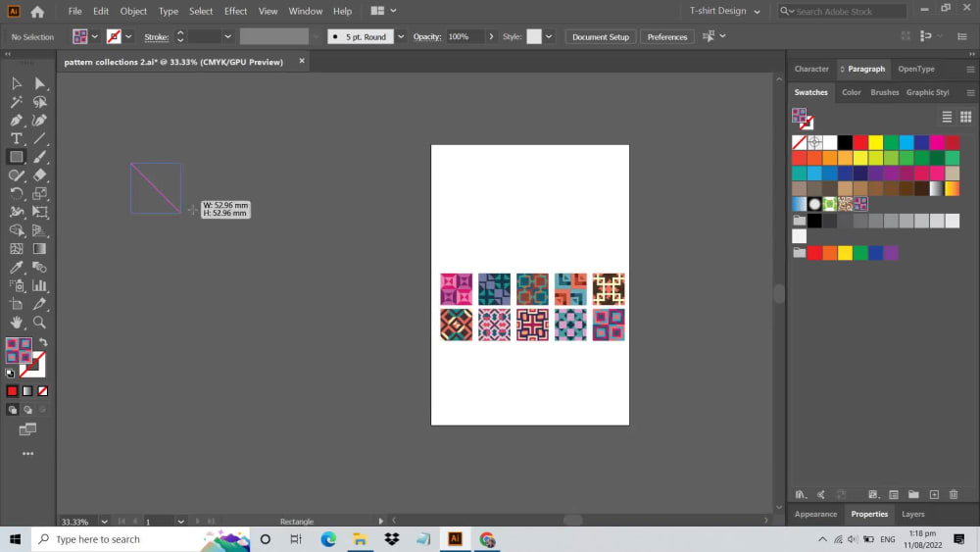Select the Artboard tool
Screen dimensions: 980x552
(17, 305)
